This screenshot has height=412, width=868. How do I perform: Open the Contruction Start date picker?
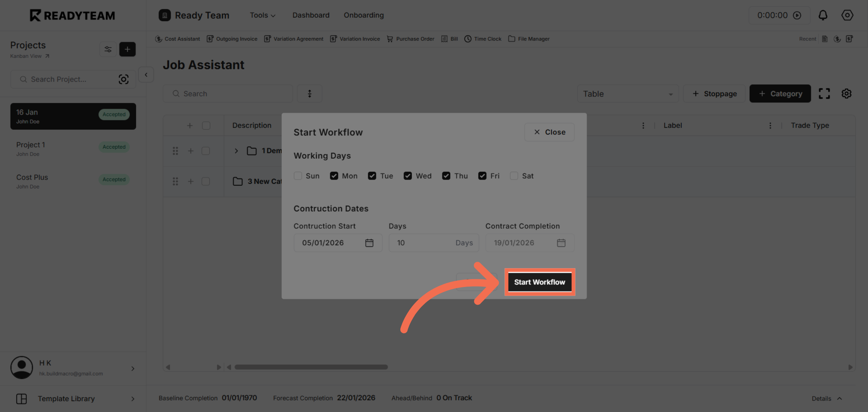pyautogui.click(x=369, y=243)
